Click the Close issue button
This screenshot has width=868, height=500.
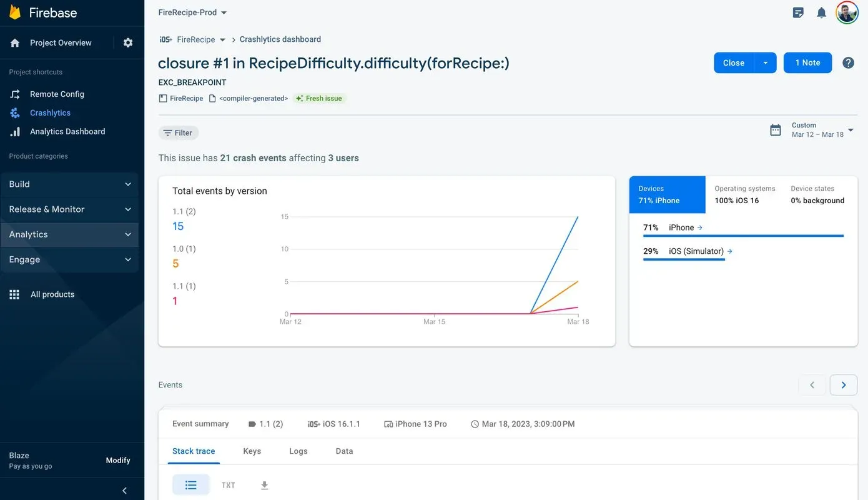point(734,62)
